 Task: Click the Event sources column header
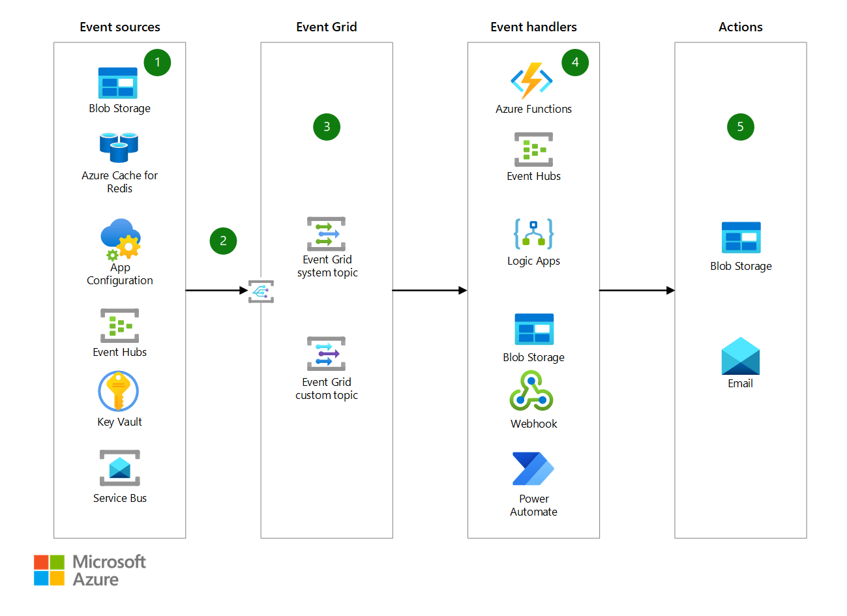click(119, 27)
